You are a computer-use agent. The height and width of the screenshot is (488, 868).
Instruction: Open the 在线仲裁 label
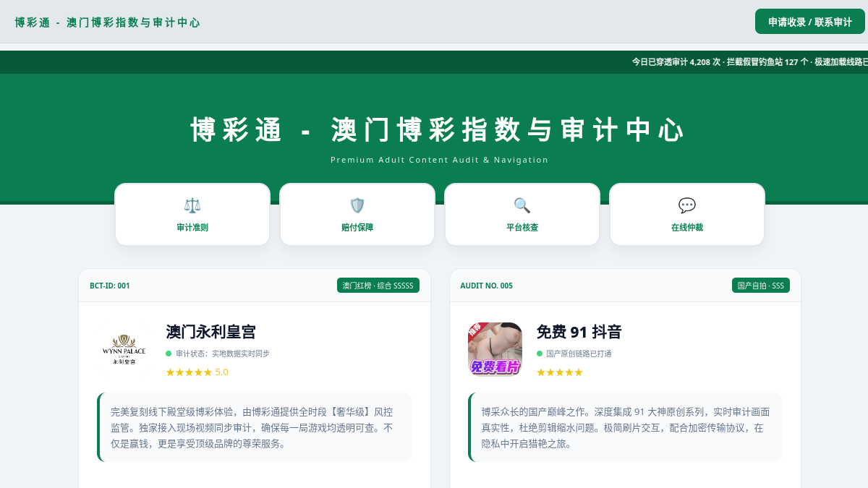(x=687, y=227)
